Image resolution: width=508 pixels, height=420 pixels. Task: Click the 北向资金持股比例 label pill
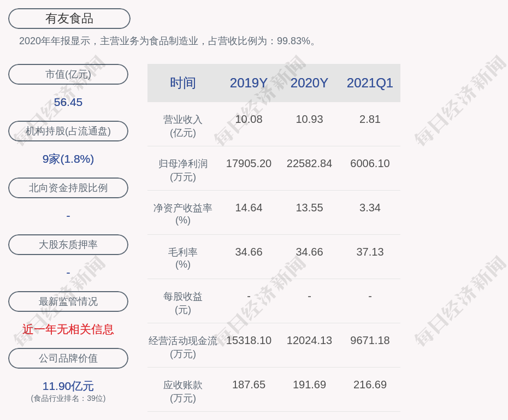(68, 188)
